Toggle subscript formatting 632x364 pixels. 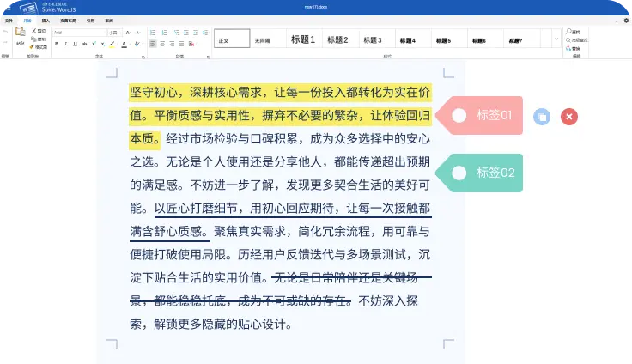pyautogui.click(x=103, y=44)
